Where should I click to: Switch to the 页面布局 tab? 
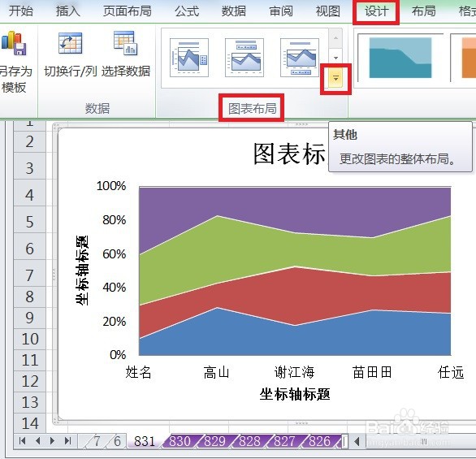point(128,11)
